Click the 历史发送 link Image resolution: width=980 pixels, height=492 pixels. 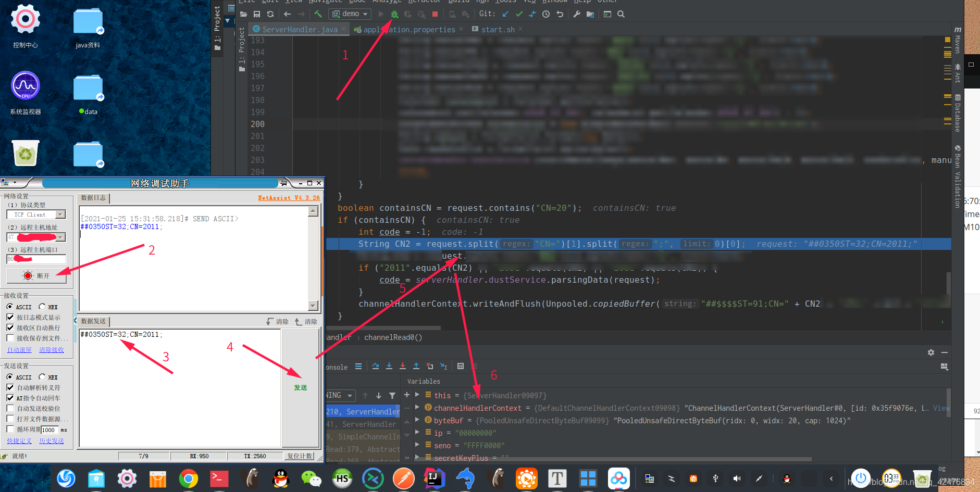point(52,441)
